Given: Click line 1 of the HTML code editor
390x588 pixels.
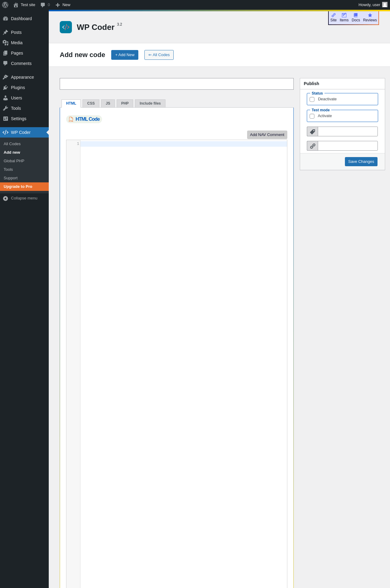Looking at the screenshot, I should point(183,144).
